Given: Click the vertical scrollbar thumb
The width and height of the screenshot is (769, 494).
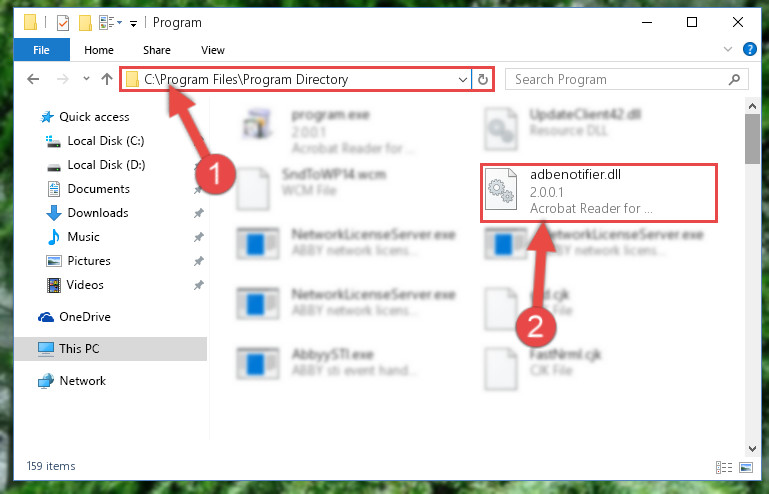Looking at the screenshot, I should (752, 139).
